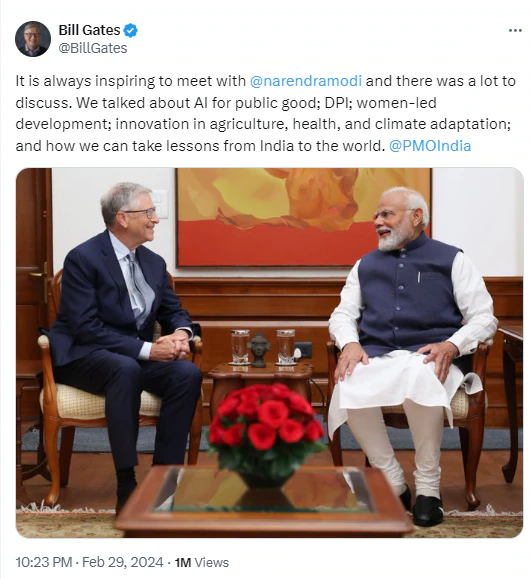The width and height of the screenshot is (531, 579).
Task: Click the man in white kurta in photo
Action: pyautogui.click(x=412, y=351)
